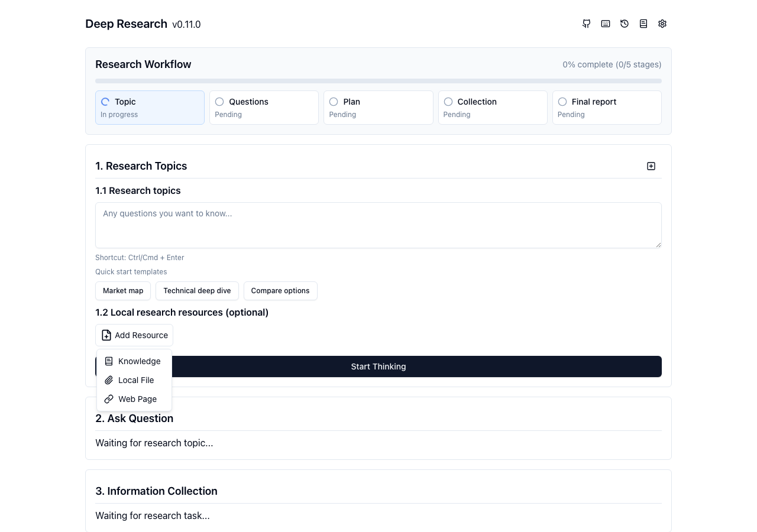This screenshot has height=532, width=757.
Task: Click the Start Thinking button
Action: [x=378, y=366]
